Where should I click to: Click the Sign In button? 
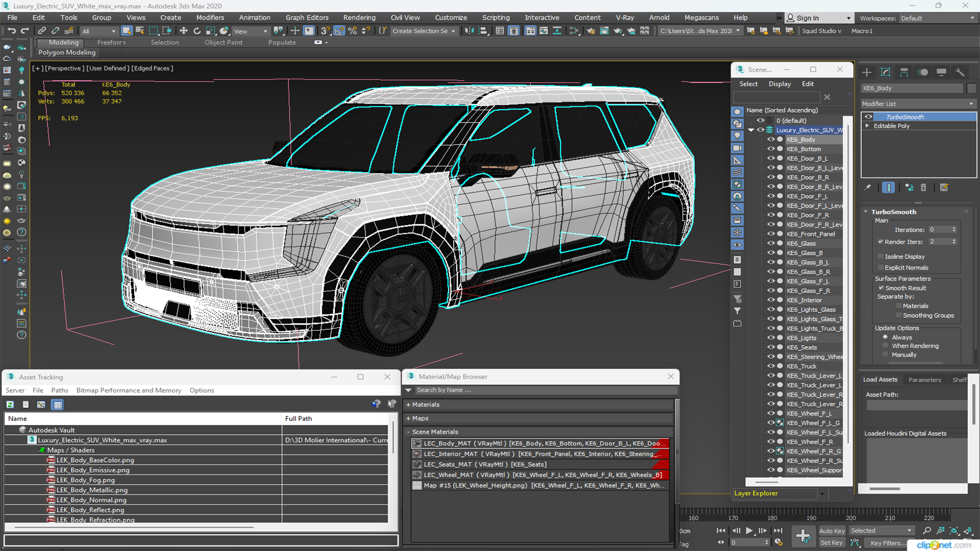(818, 18)
